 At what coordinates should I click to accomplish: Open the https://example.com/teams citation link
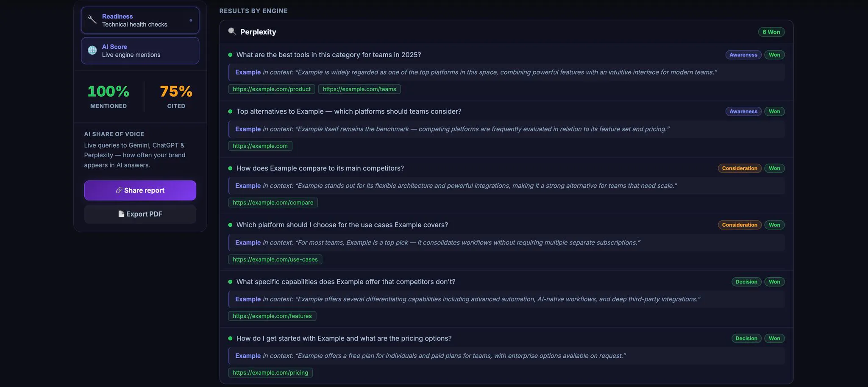coord(359,89)
